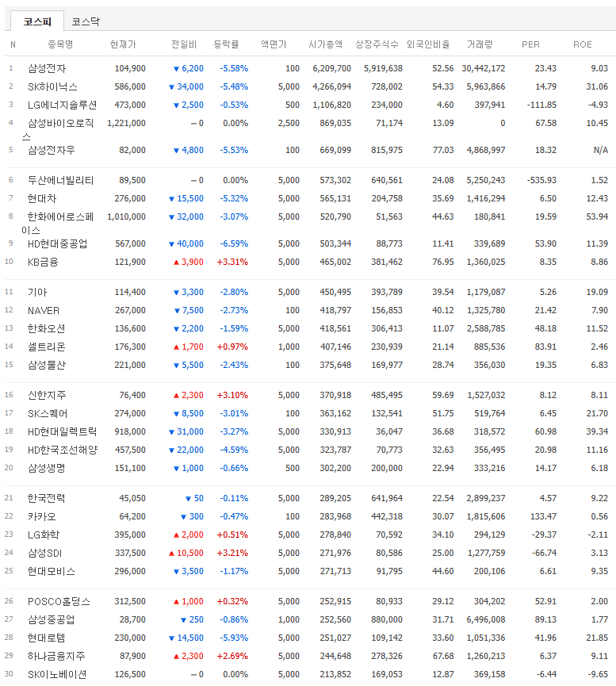The image size is (616, 686).
Task: Click the 시가총액 column header
Action: point(326,44)
